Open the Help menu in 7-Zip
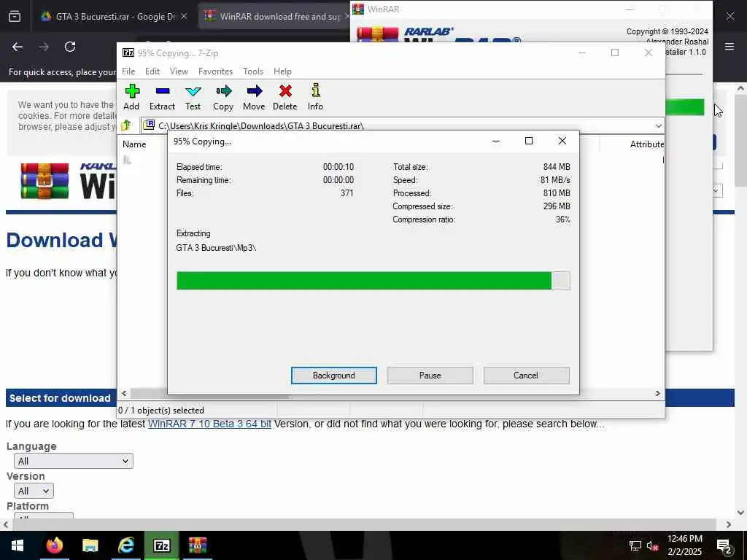 point(282,71)
